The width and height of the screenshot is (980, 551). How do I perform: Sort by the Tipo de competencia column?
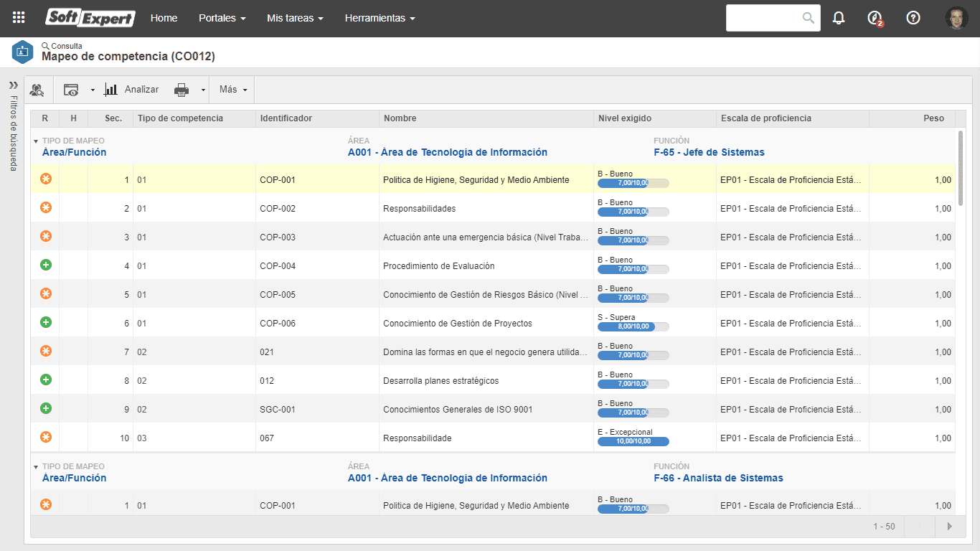194,118
